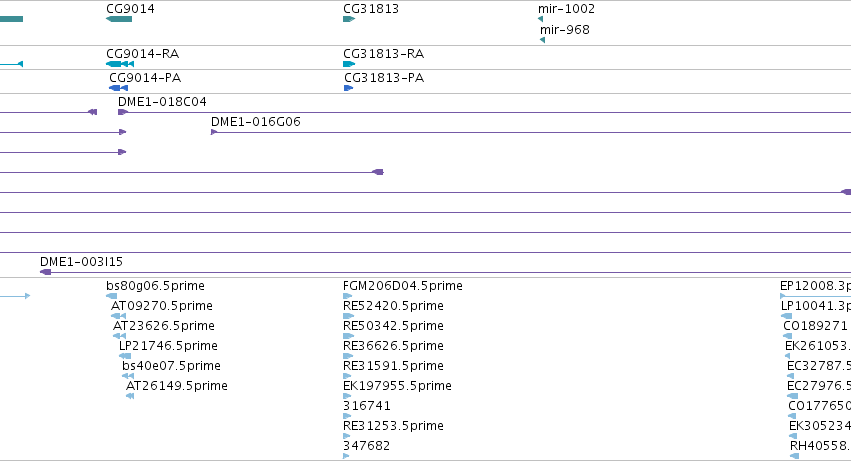
Task: Select the CG31813 gene arrow glyph
Action: pyautogui.click(x=349, y=19)
